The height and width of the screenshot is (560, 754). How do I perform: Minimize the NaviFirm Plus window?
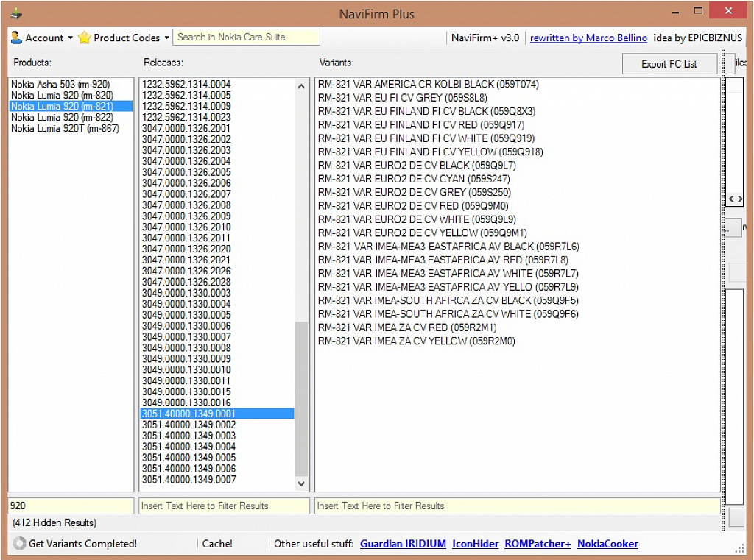click(x=676, y=12)
